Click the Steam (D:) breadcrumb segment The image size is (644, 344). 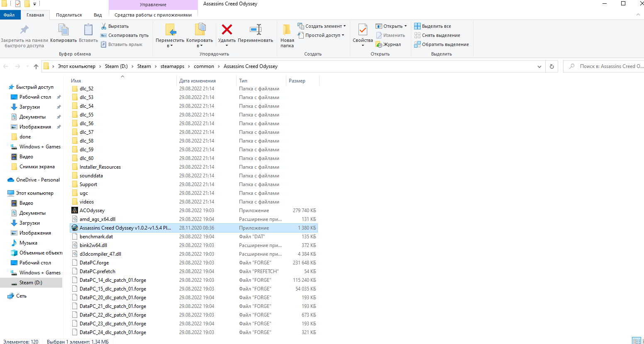coord(116,66)
